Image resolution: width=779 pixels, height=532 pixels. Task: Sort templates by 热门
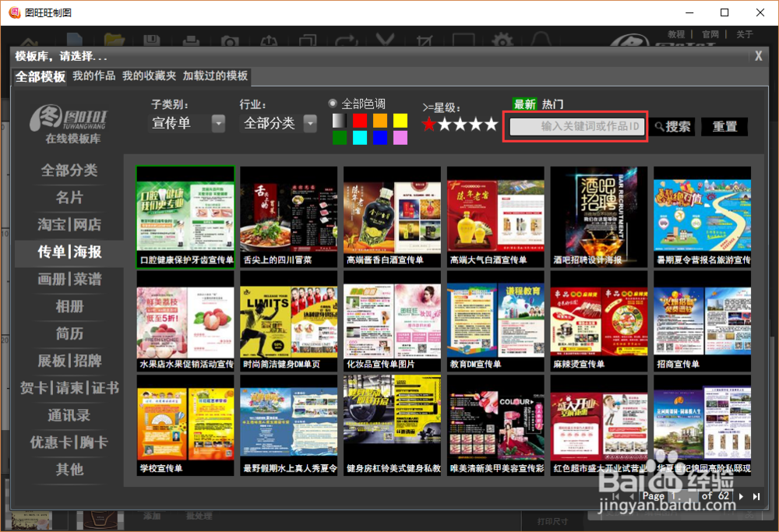553,104
